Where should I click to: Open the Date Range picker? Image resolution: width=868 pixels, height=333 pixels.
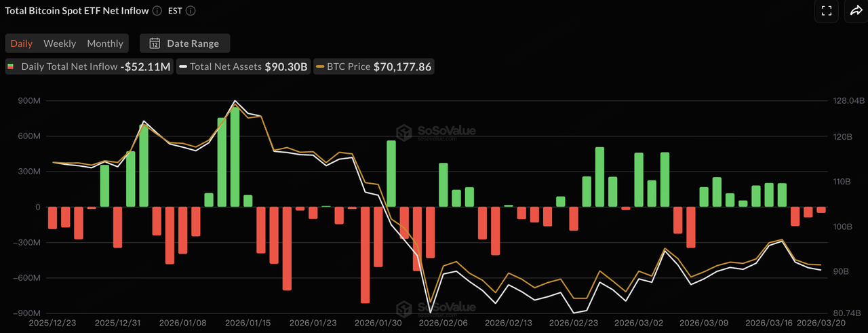185,43
